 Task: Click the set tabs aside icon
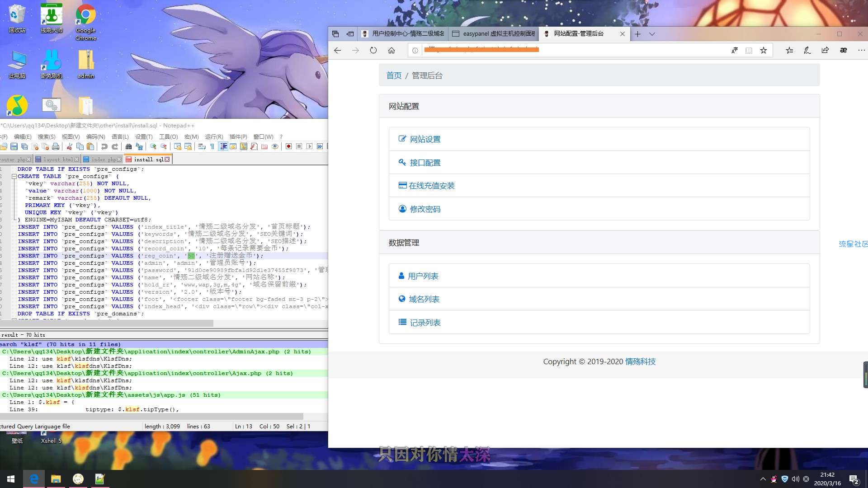[x=350, y=34]
